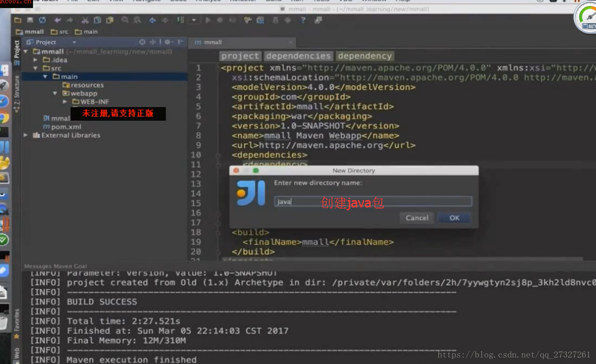Click the hide Project panel icon
Screen dimensions: 596x364
pos(180,42)
